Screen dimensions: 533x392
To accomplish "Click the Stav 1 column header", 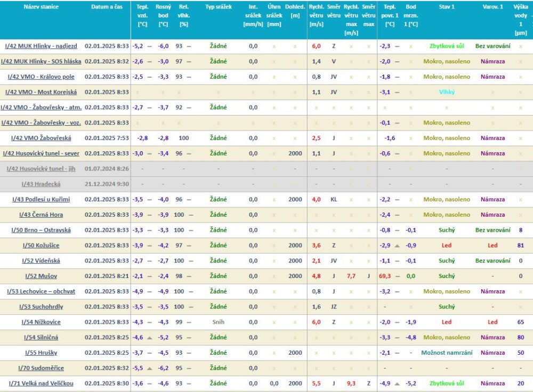I will (447, 7).
